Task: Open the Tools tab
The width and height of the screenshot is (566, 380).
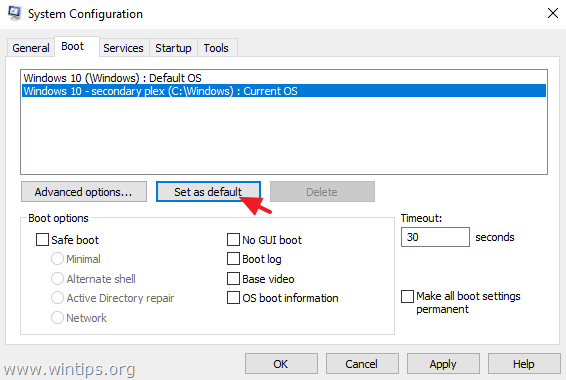Action: 216,48
